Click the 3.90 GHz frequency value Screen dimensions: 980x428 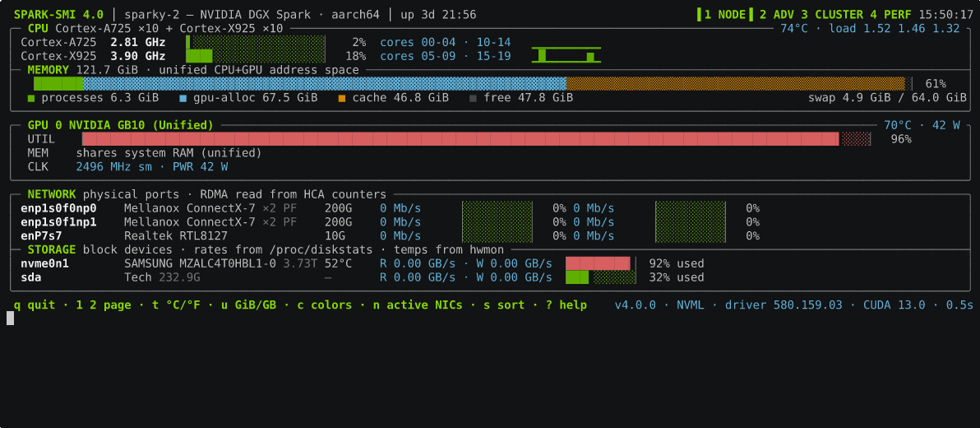(x=138, y=56)
